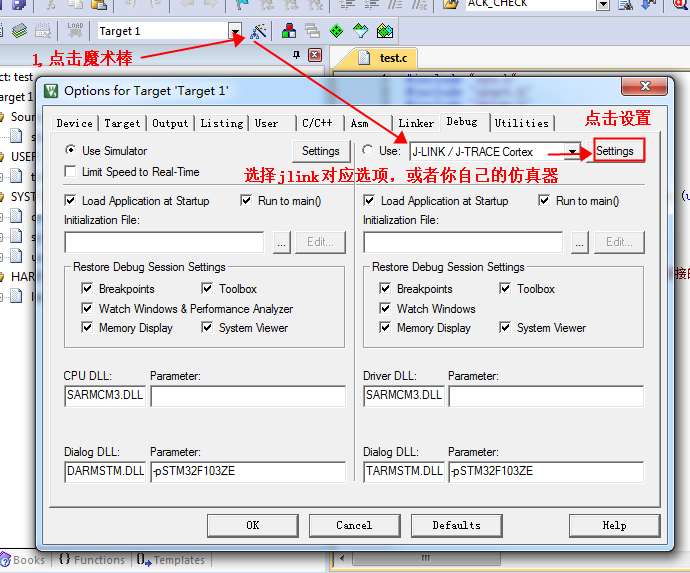Switch to the Listing tab
The height and width of the screenshot is (573, 690).
tap(222, 123)
